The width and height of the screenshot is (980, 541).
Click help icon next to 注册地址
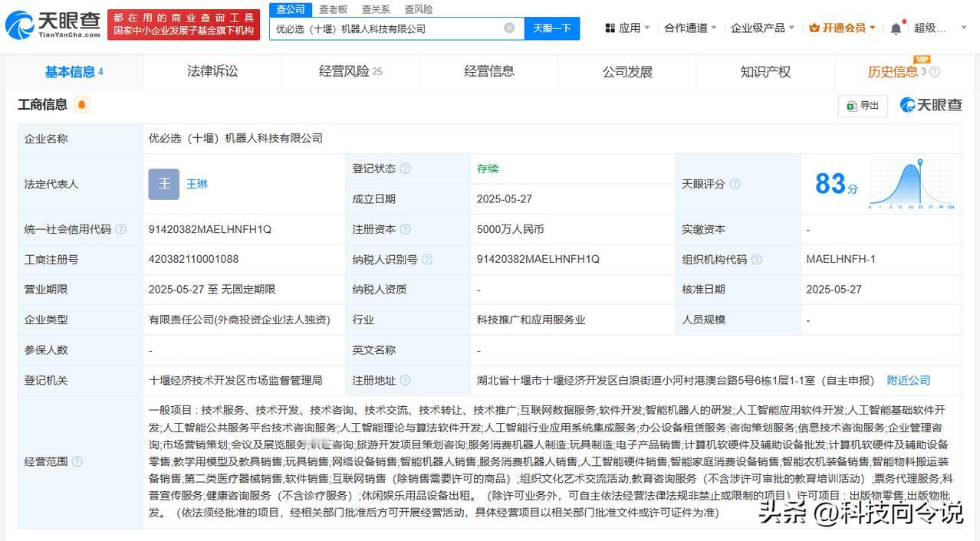click(x=405, y=380)
